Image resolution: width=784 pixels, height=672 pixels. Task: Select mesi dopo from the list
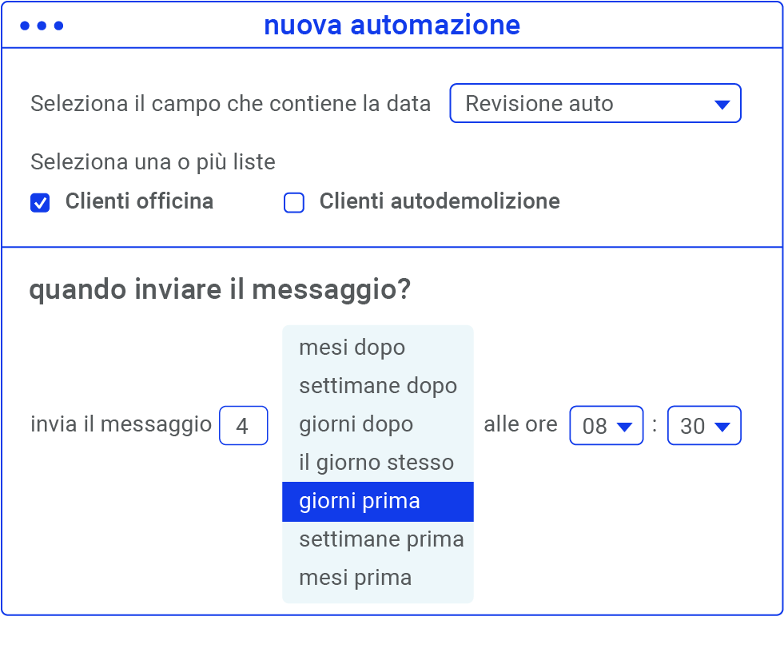[352, 347]
